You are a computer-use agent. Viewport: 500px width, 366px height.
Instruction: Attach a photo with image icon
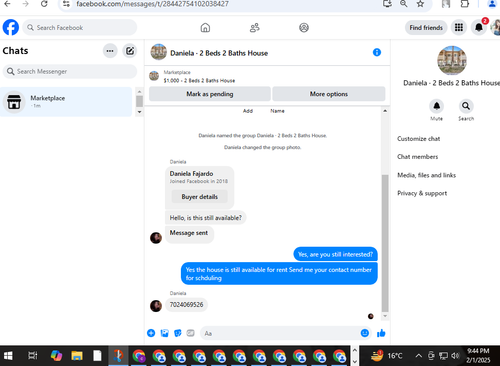[x=165, y=333]
